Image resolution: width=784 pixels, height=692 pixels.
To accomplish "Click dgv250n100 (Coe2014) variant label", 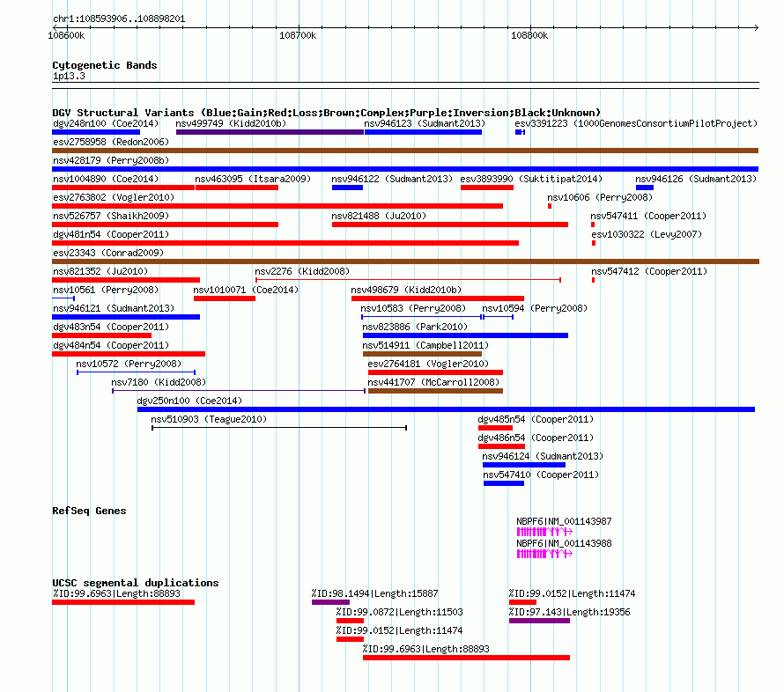I will click(x=189, y=401).
